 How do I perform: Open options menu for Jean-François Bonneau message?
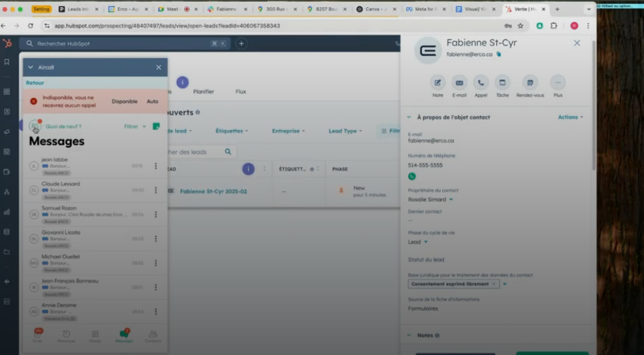tap(155, 287)
